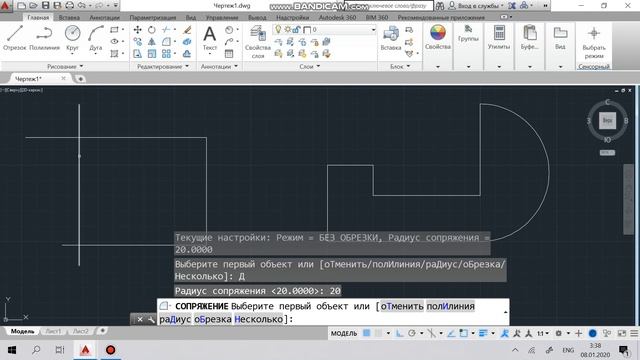The height and width of the screenshot is (360, 640).
Task: Select the Отрезок line tool
Action: (x=15, y=38)
